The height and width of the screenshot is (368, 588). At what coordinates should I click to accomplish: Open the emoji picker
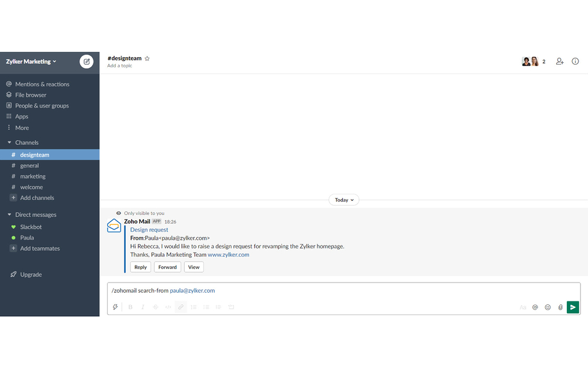(547, 307)
